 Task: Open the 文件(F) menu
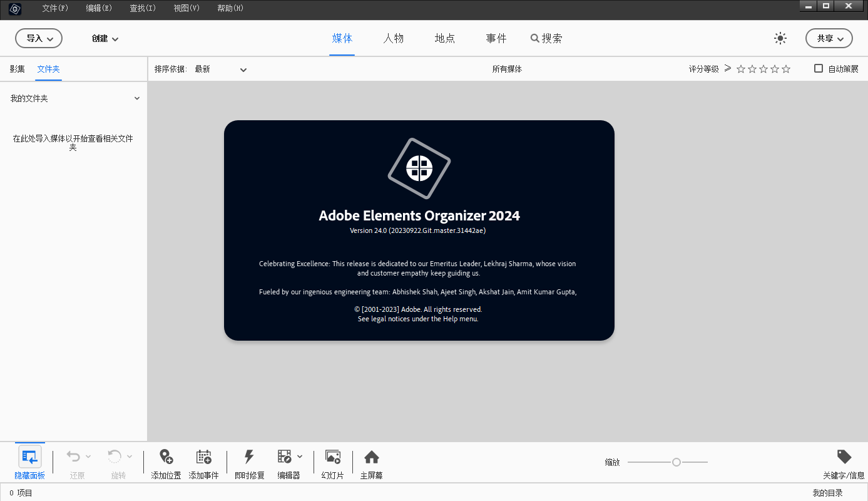55,8
